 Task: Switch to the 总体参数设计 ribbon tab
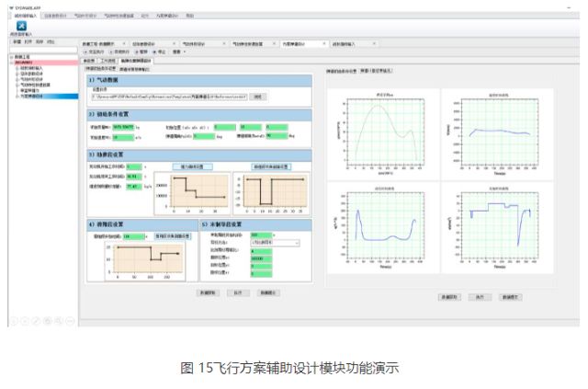click(x=54, y=16)
